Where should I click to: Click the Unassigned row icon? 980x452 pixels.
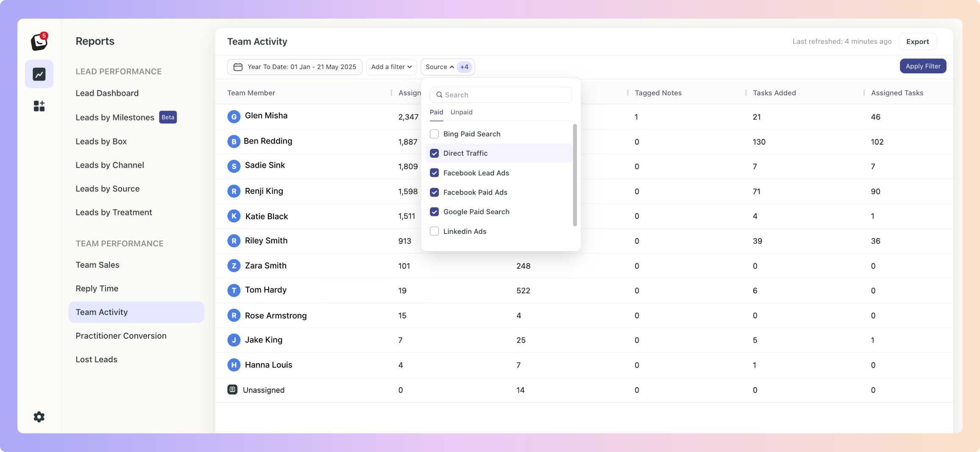pos(232,390)
